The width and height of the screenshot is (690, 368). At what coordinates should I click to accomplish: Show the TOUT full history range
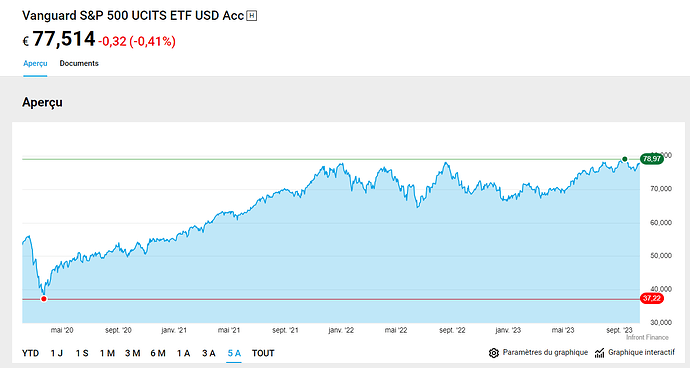click(x=263, y=353)
